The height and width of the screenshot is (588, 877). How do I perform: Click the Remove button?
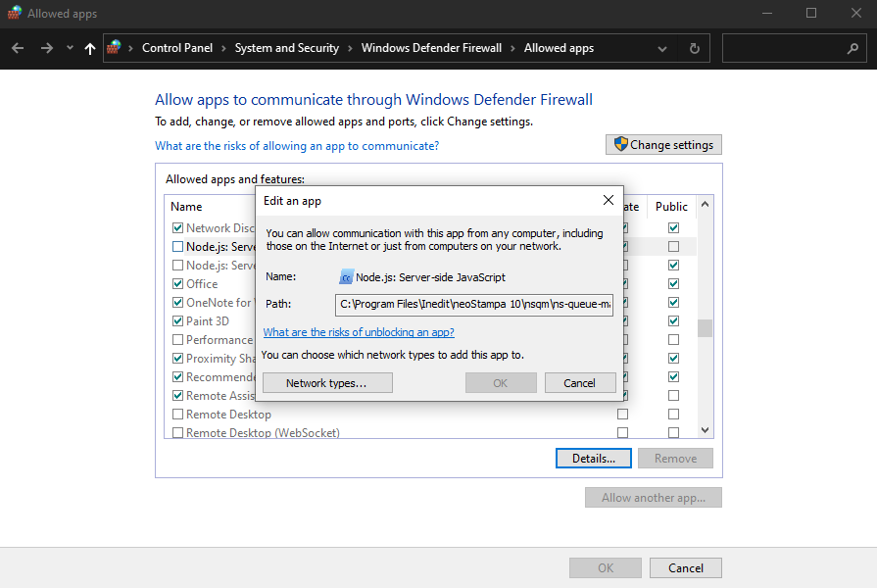[x=676, y=459]
